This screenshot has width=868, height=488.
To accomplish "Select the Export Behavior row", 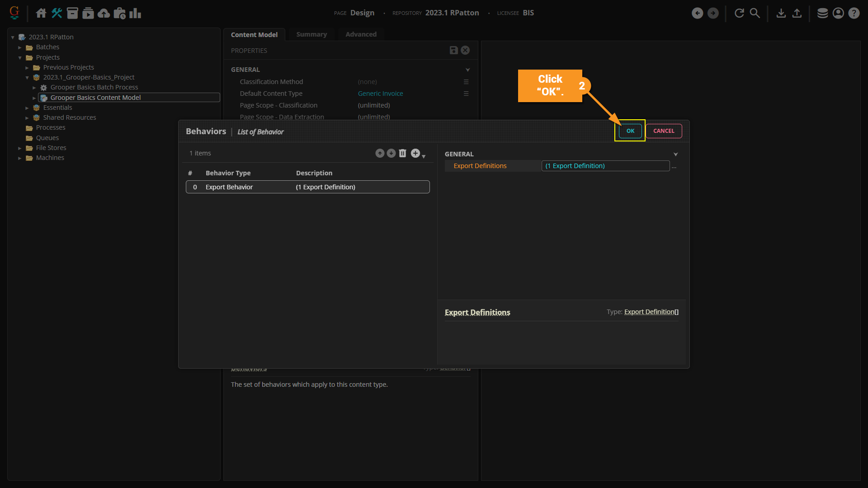I will pyautogui.click(x=307, y=187).
